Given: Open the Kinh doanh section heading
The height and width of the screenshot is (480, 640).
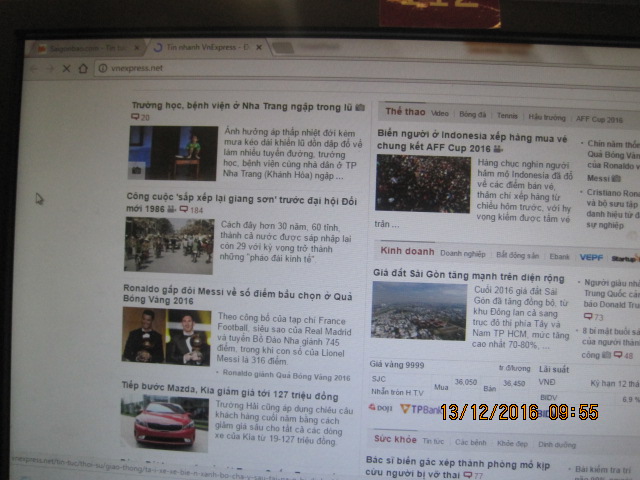Looking at the screenshot, I should [x=407, y=251].
